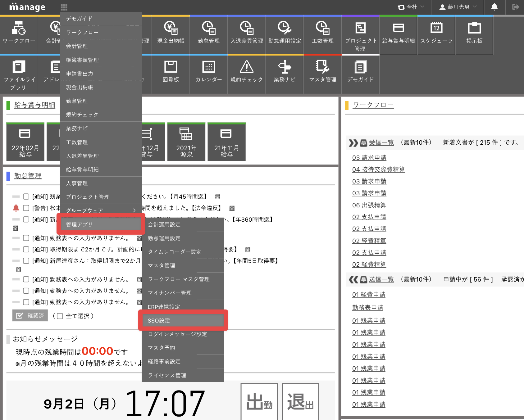Collapse the 送信一覧 section arrows
524x420 pixels.
click(x=353, y=280)
